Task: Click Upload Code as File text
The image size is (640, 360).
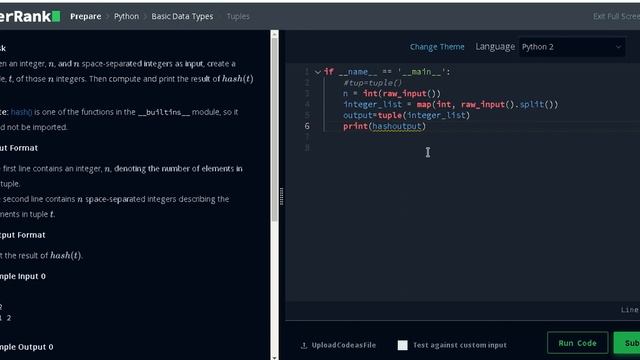Action: pos(343,345)
